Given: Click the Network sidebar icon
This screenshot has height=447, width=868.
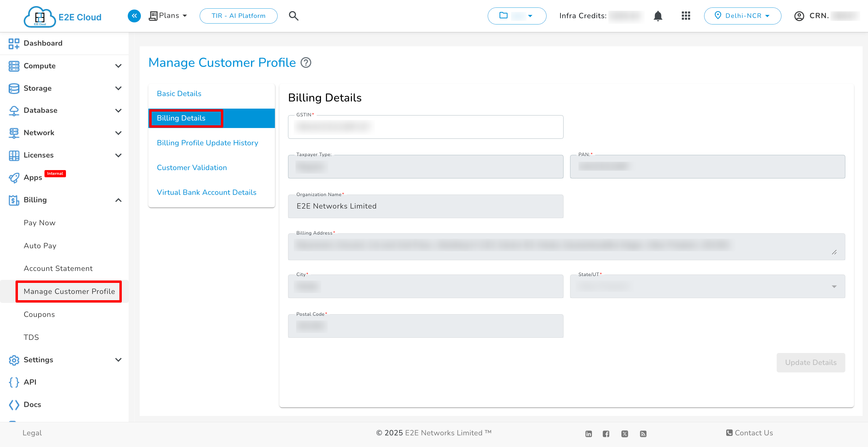Looking at the screenshot, I should (14, 133).
